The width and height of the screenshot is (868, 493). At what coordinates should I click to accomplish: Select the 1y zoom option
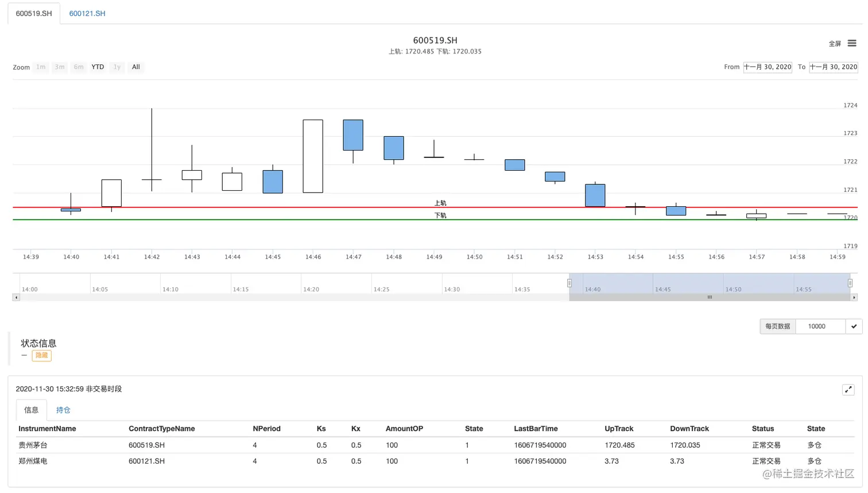[x=117, y=67]
